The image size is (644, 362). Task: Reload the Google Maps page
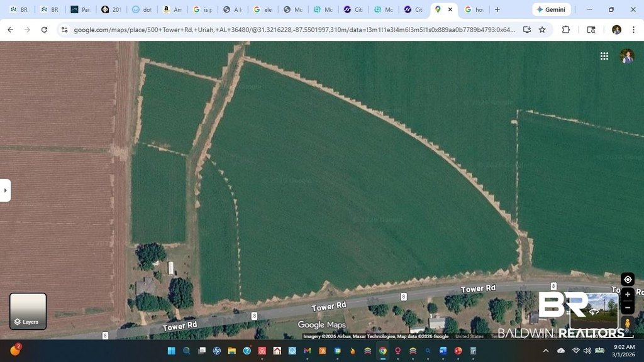point(45,30)
